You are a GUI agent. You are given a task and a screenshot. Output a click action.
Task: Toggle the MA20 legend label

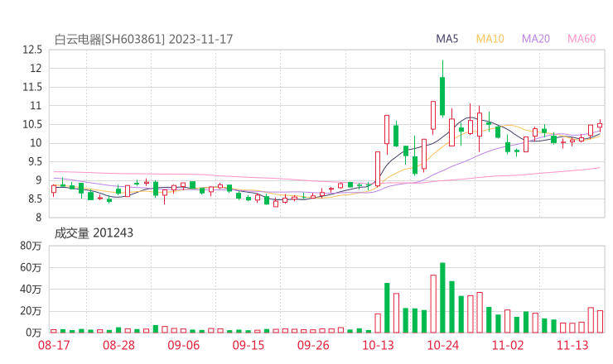click(536, 39)
